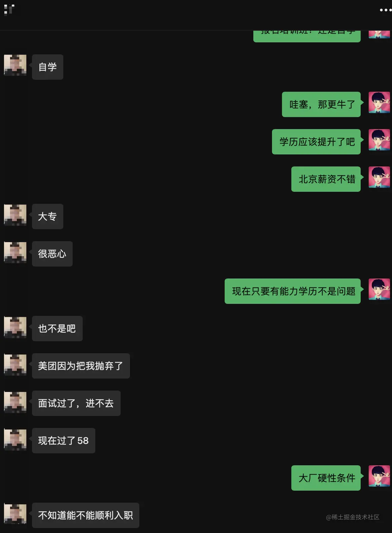
Task: Select the "不知道能不能顺利入职" message
Action: click(x=86, y=515)
